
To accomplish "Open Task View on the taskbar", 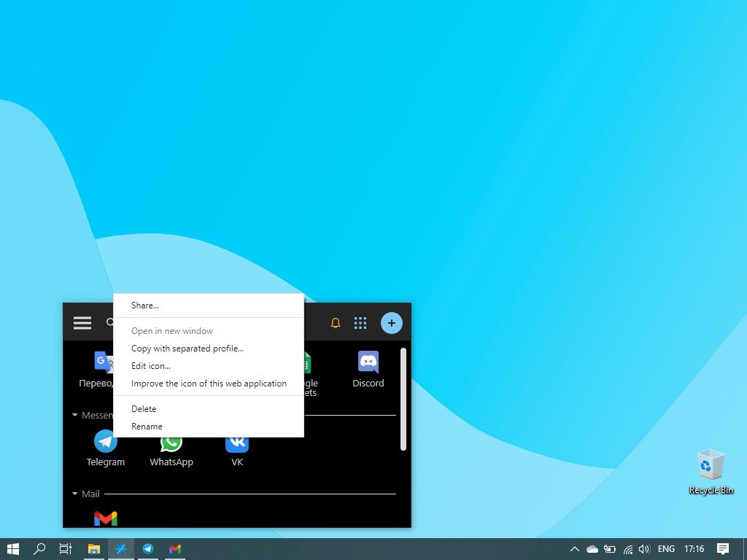I will 65,549.
